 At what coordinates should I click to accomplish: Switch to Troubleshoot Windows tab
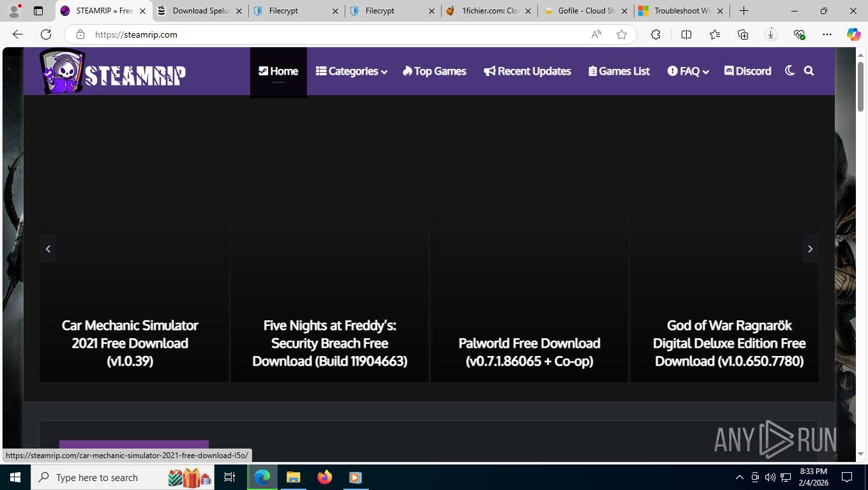click(680, 11)
